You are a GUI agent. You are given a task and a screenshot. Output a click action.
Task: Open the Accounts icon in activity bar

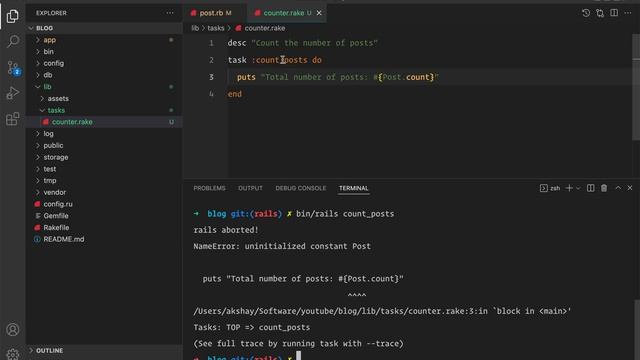[x=13, y=329]
